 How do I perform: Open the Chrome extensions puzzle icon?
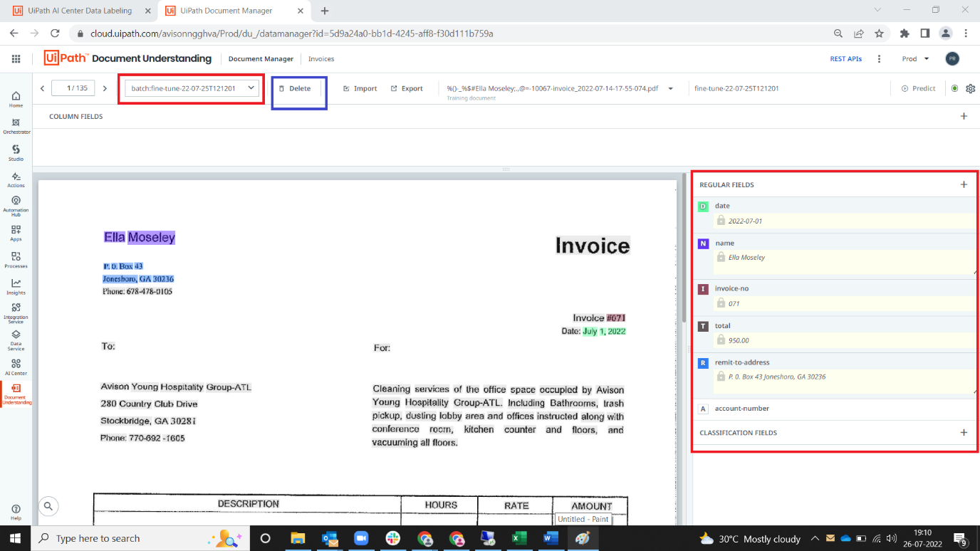click(905, 33)
